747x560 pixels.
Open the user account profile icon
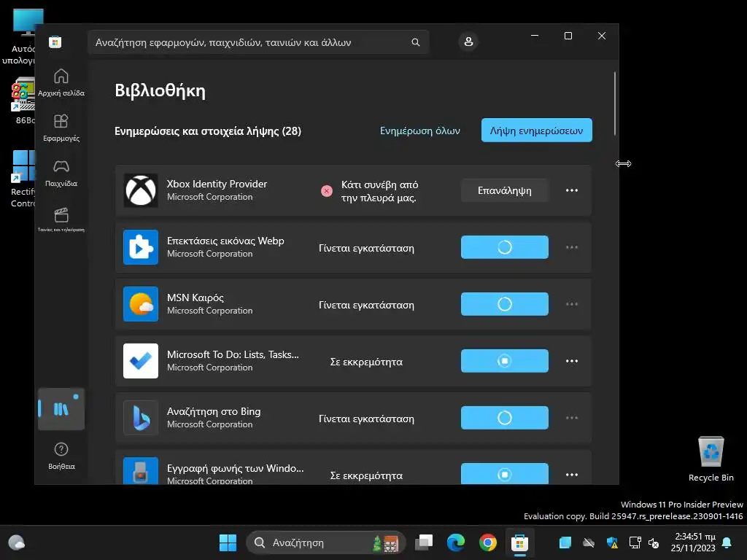click(468, 42)
